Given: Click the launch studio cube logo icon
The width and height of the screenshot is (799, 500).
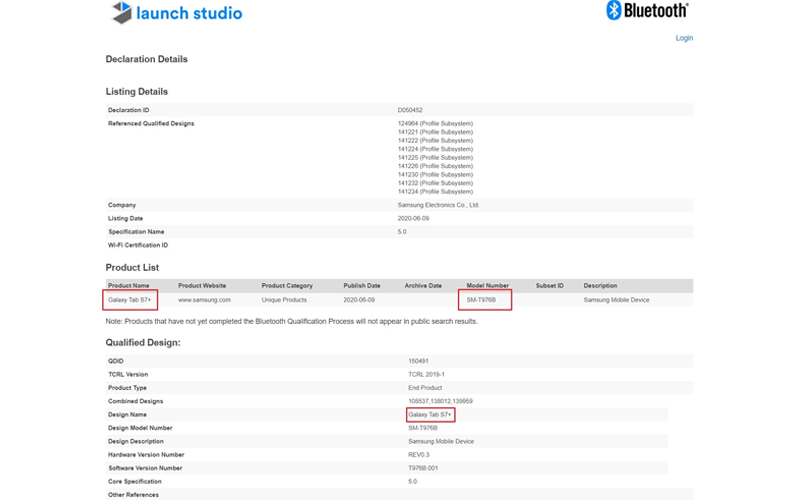Looking at the screenshot, I should tap(121, 13).
